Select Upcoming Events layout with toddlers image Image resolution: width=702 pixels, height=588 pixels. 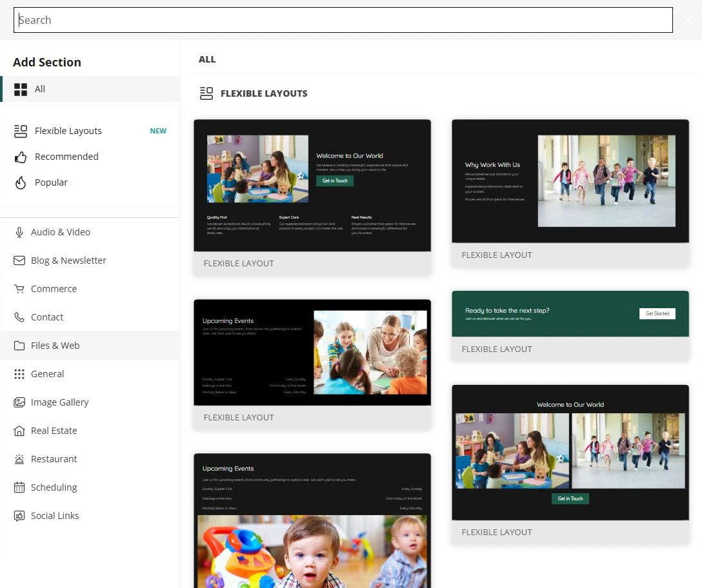click(312, 521)
